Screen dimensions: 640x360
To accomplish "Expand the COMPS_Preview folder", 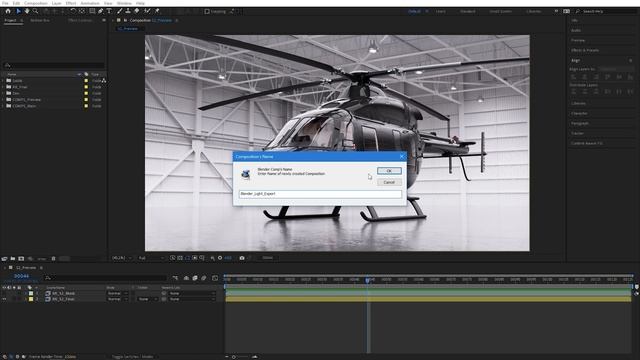I will pyautogui.click(x=3, y=100).
